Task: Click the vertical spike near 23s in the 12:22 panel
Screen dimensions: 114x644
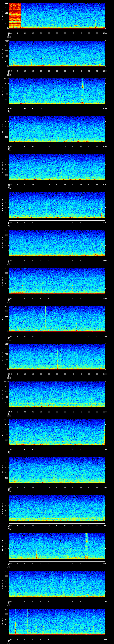Action: click(x=46, y=317)
